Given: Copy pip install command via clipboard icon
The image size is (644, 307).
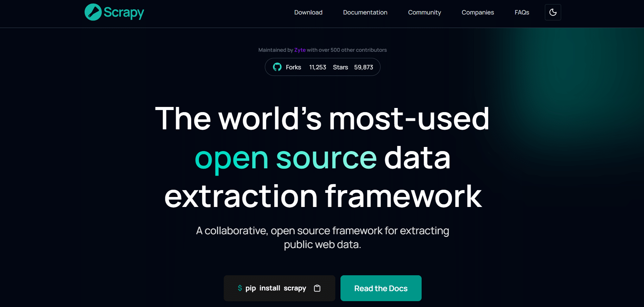Looking at the screenshot, I should [x=317, y=288].
